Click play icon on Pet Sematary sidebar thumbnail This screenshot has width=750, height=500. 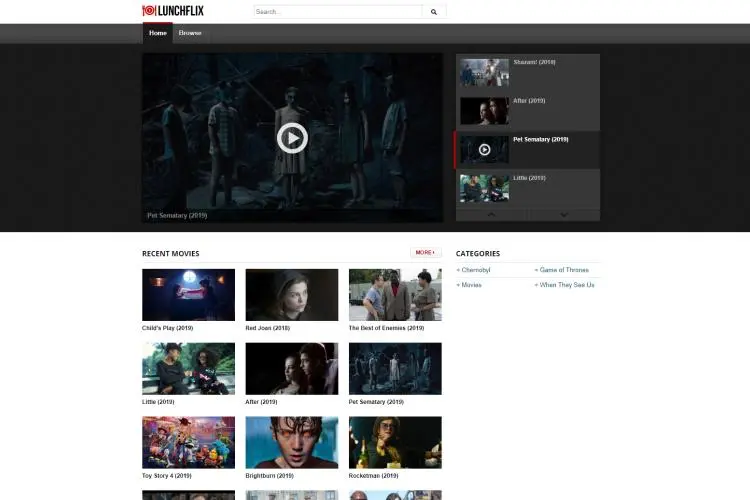point(484,150)
